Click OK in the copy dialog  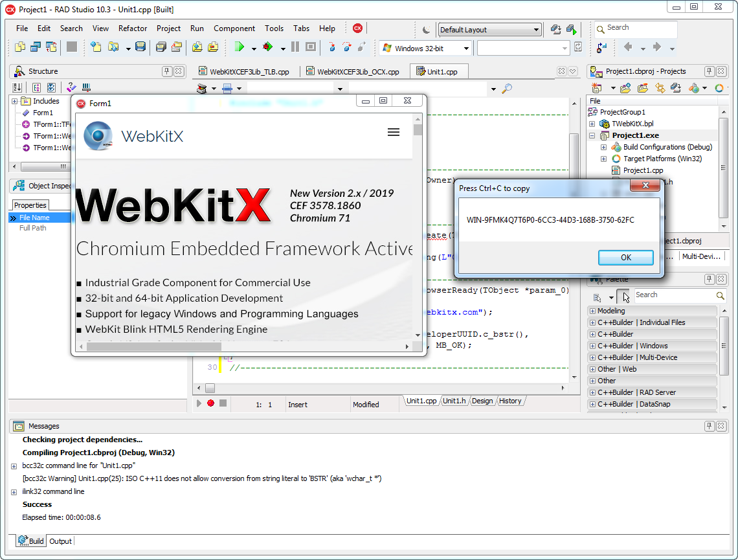(625, 258)
